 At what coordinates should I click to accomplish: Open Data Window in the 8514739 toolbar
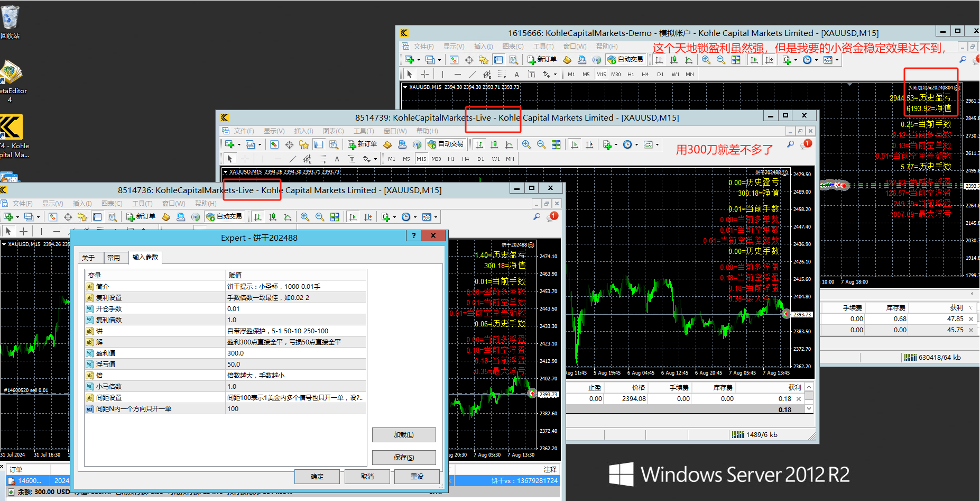pos(289,144)
